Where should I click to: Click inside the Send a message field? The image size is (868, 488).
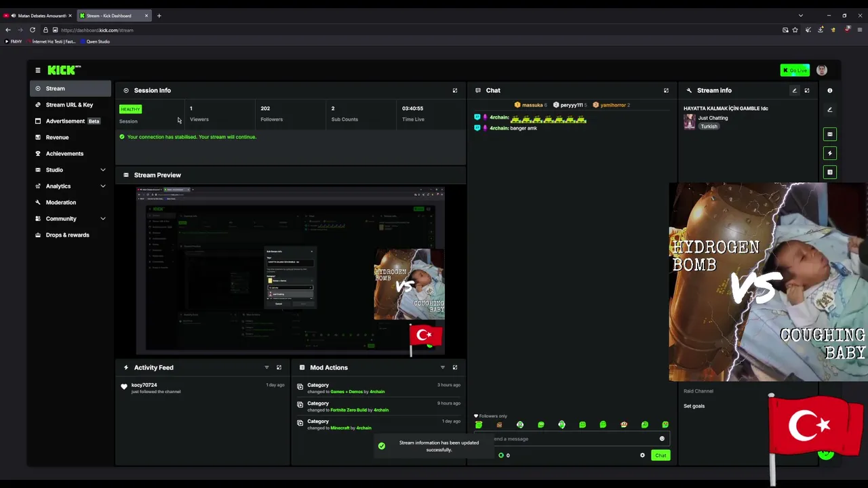(x=573, y=439)
